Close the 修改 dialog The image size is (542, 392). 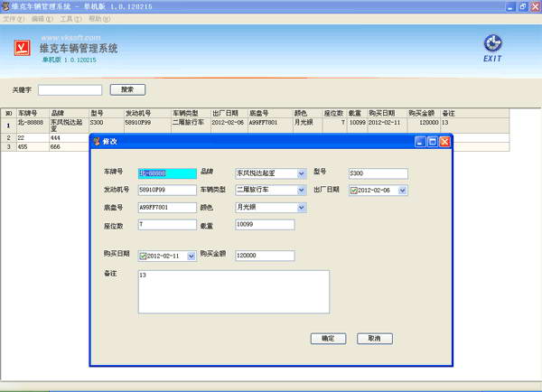pyautogui.click(x=444, y=142)
